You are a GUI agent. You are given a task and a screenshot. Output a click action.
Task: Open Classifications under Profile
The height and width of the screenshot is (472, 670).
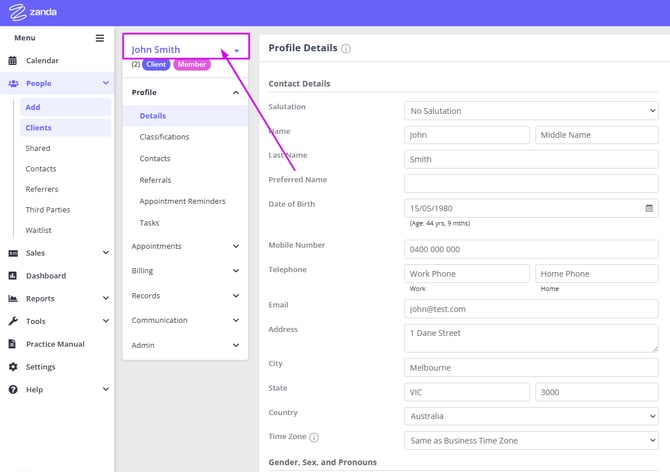(x=164, y=137)
